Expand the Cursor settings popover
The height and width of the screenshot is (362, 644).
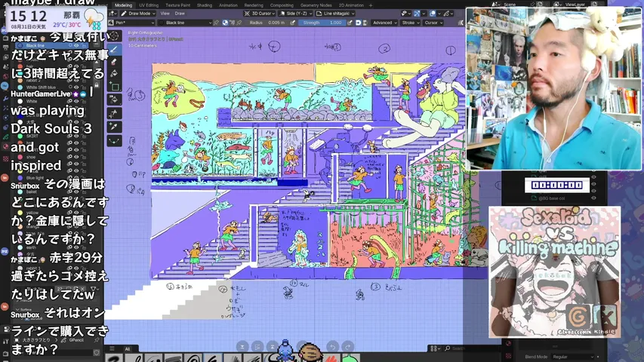tap(433, 23)
